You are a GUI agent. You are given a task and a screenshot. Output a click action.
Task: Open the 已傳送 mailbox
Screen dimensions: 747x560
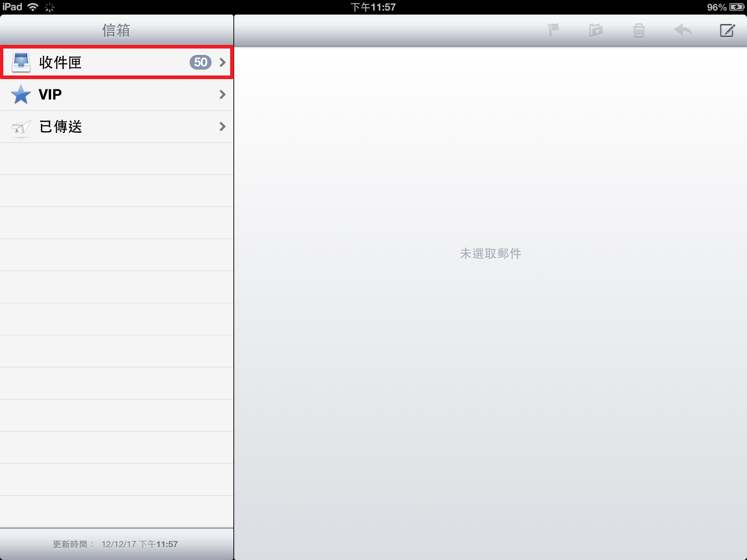(117, 127)
